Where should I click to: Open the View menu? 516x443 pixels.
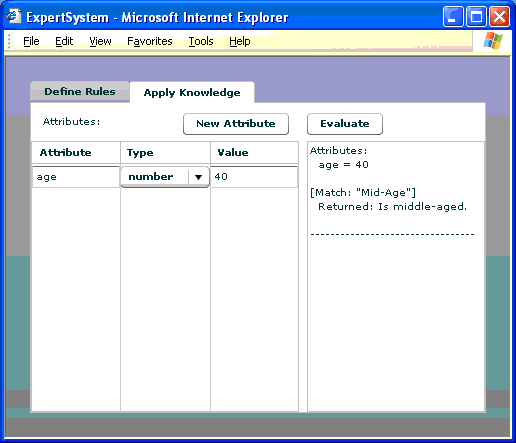point(100,41)
